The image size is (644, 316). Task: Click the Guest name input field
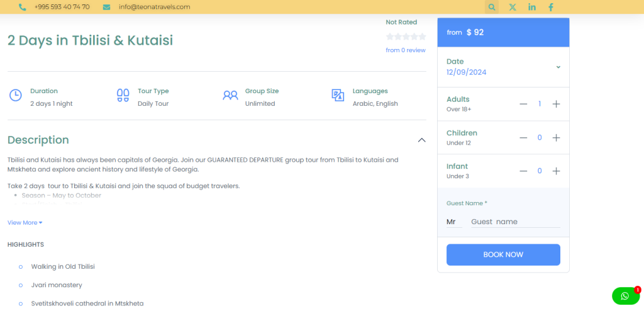point(514,222)
